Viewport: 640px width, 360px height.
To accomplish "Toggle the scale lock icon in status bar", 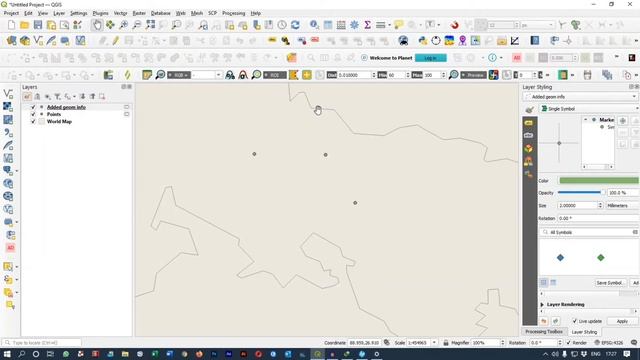I will [x=446, y=343].
